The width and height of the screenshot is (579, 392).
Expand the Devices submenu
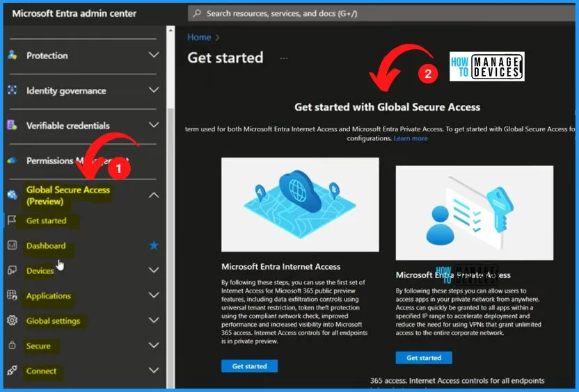pos(154,270)
